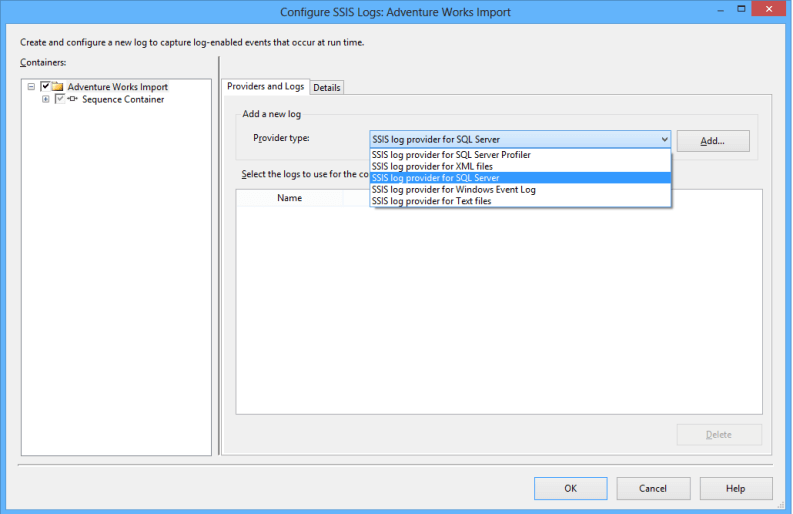Viewport: 793px width, 514px height.
Task: Click the Sequence Container node icon
Action: (73, 99)
